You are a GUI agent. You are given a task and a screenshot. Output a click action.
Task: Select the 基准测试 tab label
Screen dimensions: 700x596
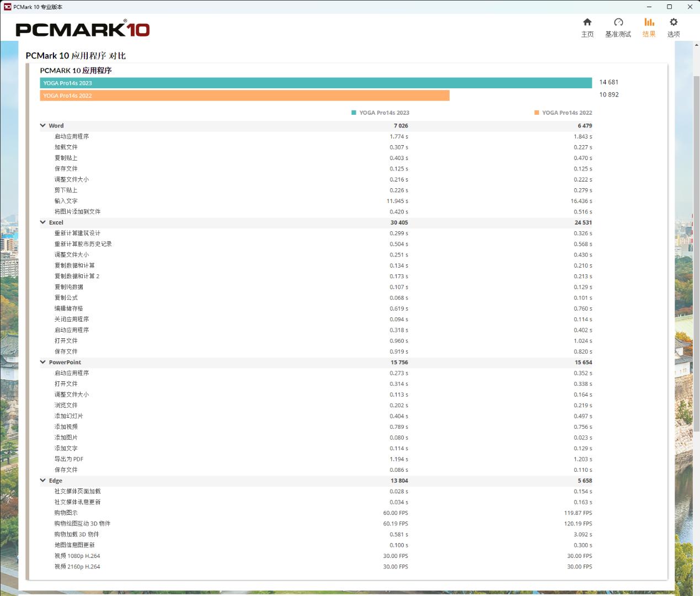[618, 34]
